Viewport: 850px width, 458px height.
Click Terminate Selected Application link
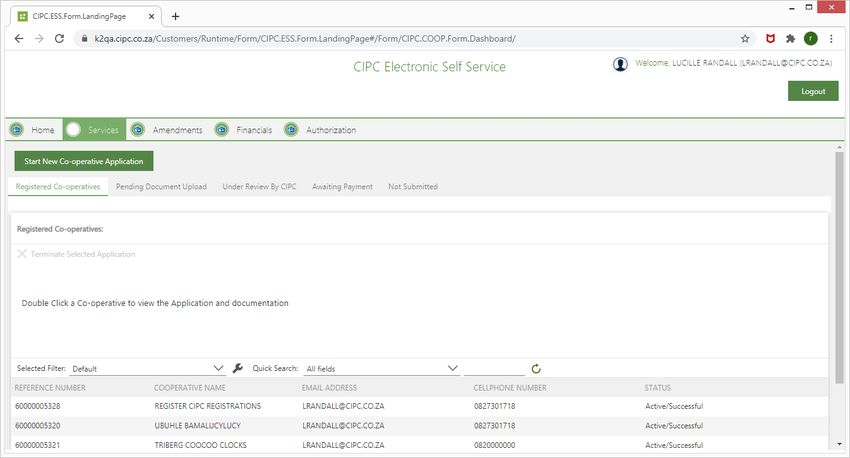(82, 254)
